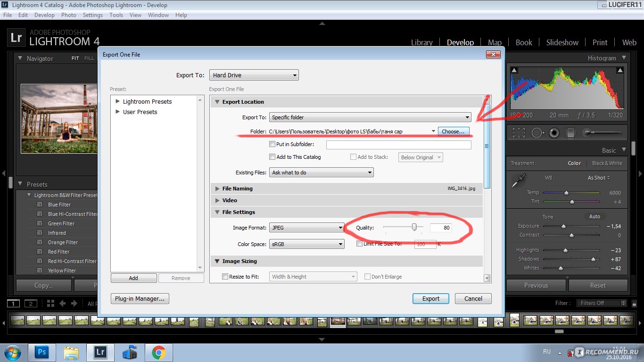Enable Limit File Size To checkbox
This screenshot has height=362, width=644.
tap(359, 244)
